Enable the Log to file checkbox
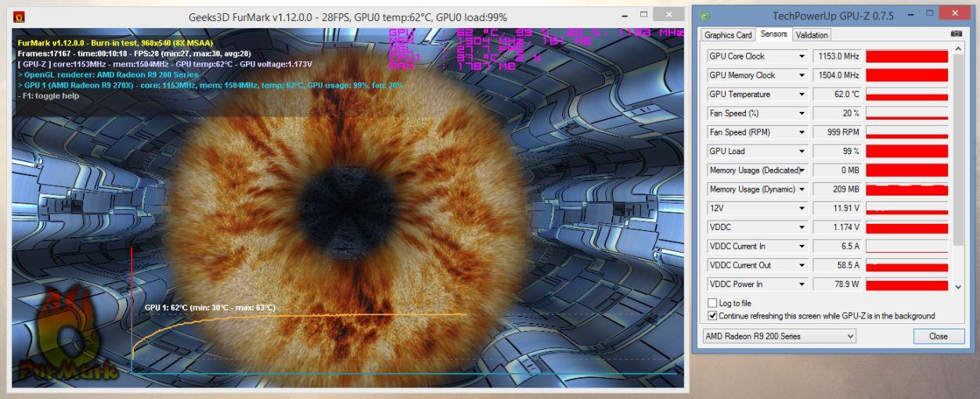 coord(712,303)
